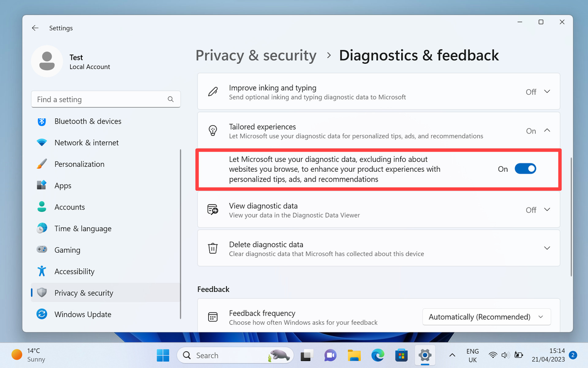Toggle off diagnostic data for tailored experiences
Image resolution: width=588 pixels, height=368 pixels.
[x=525, y=168]
